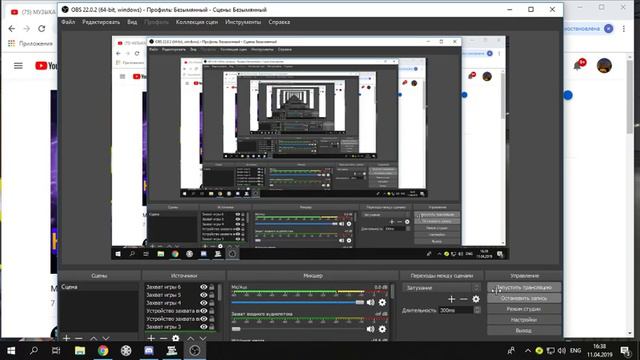Lock the Захват игры 3 source

(x=212, y=327)
